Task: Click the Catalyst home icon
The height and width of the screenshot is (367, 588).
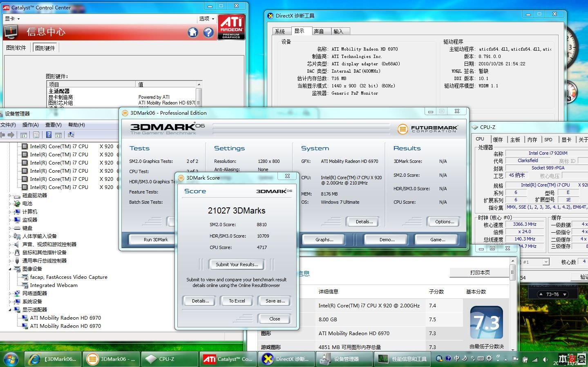Action: coord(193,32)
